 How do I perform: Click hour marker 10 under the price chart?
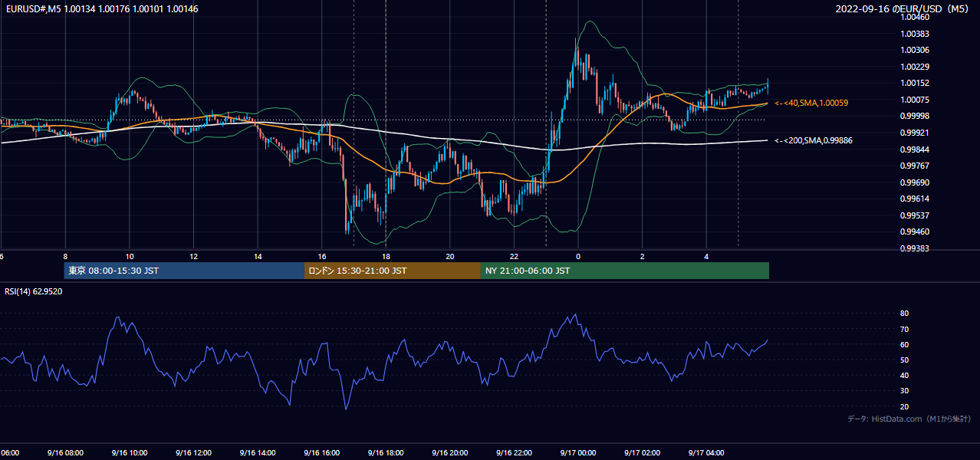coord(130,257)
